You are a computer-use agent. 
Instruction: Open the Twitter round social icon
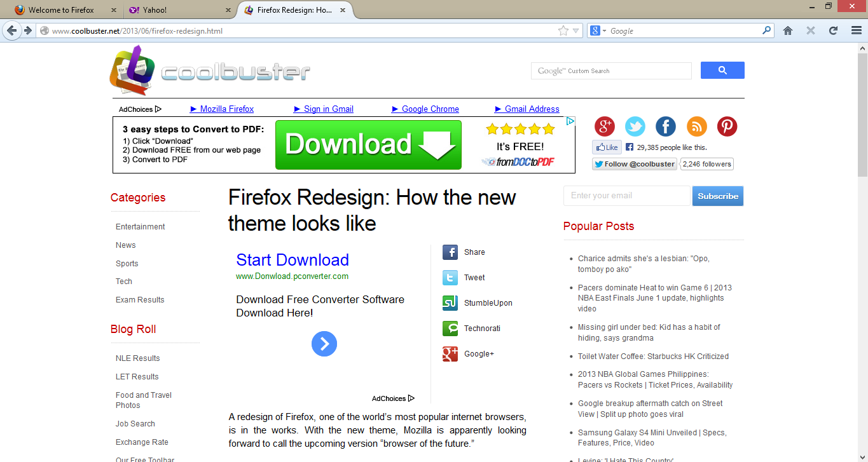point(635,126)
